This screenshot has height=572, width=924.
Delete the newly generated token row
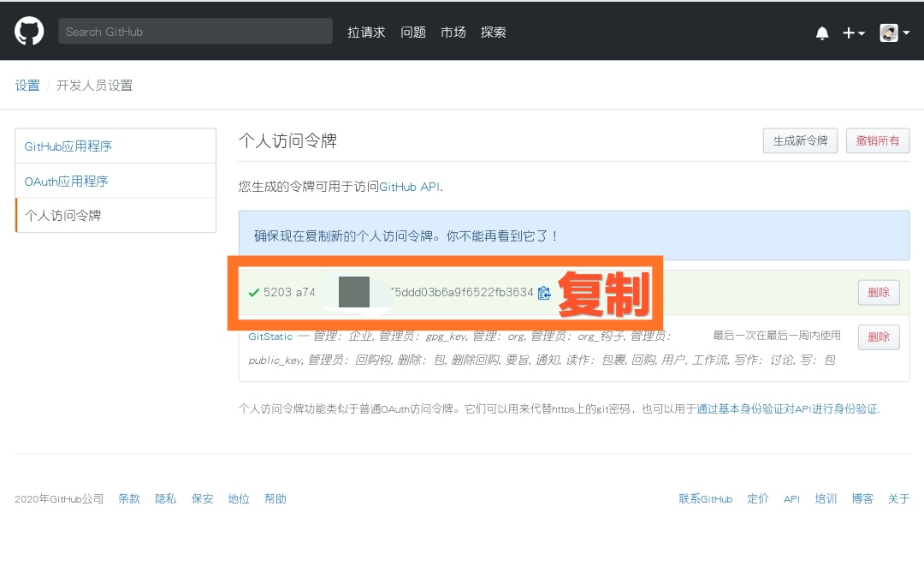point(879,292)
